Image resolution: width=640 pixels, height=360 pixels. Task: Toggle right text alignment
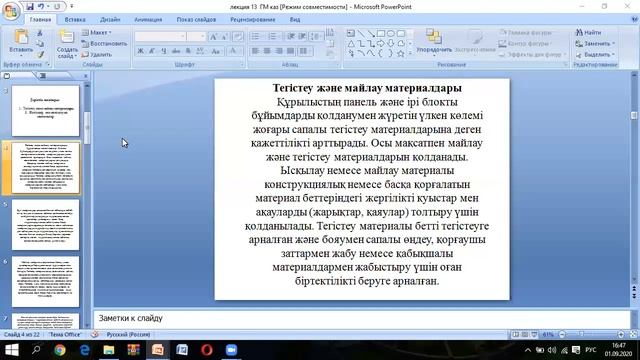pyautogui.click(x=279, y=51)
